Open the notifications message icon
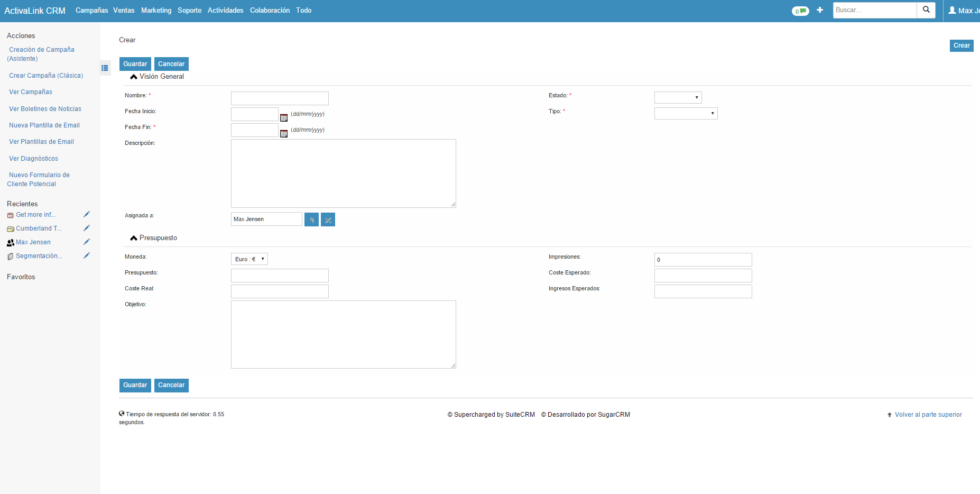This screenshot has width=980, height=494. pos(800,10)
